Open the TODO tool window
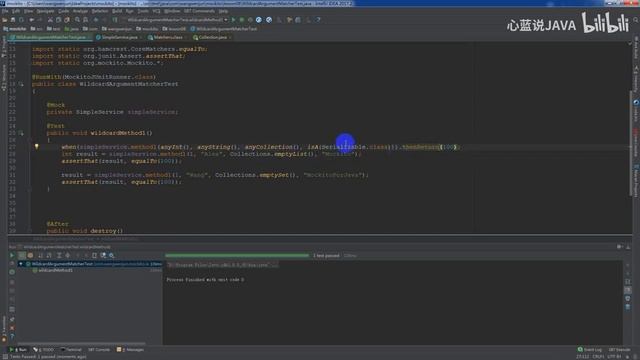The image size is (640, 360). [x=44, y=350]
